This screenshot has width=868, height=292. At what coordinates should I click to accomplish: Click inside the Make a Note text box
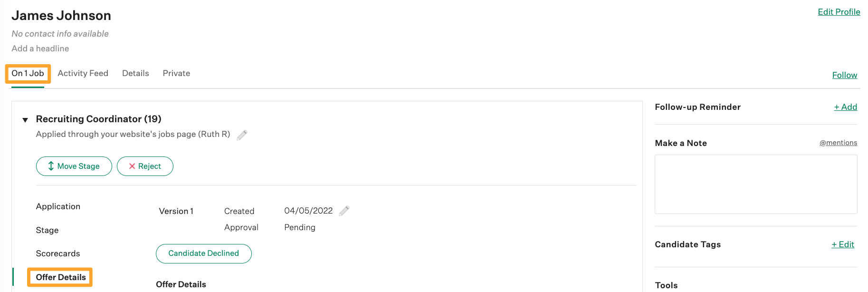pos(756,184)
